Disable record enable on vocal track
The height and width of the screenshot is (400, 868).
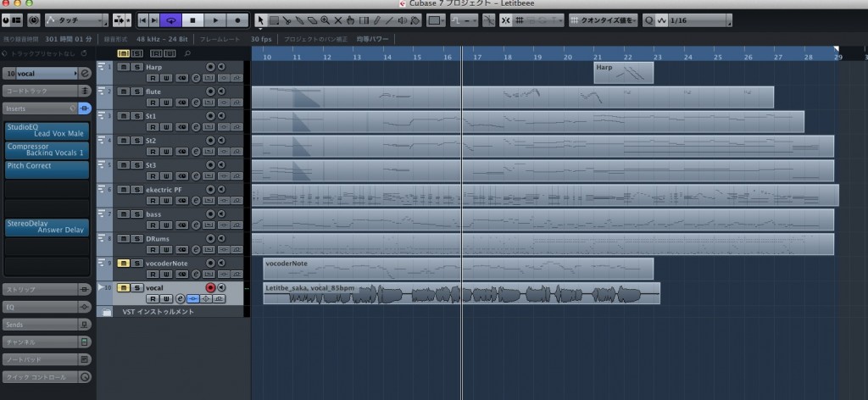210,287
